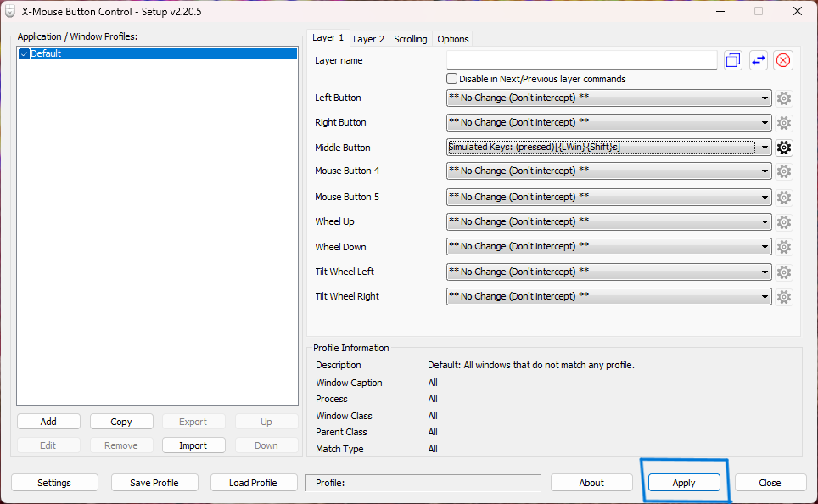Click the Load Profile button

[253, 483]
